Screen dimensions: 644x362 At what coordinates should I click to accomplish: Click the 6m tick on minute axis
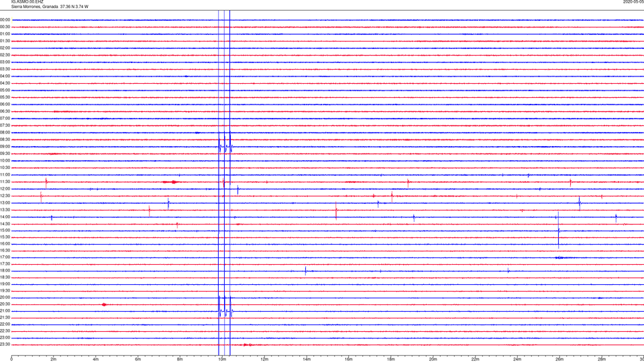(138, 359)
